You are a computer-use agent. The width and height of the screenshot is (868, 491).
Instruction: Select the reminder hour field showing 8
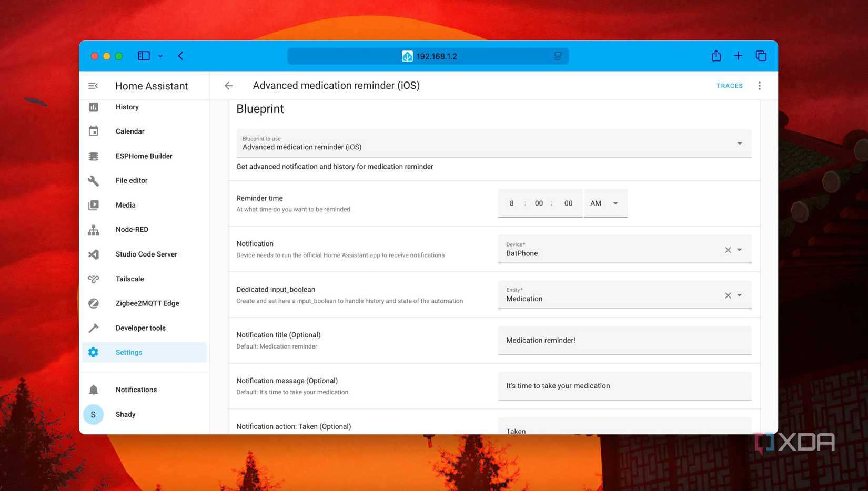511,203
